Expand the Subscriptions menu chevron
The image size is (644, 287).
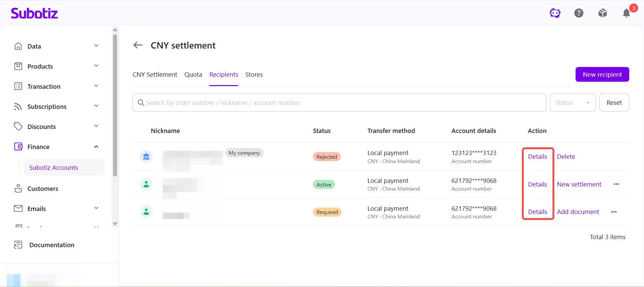(96, 106)
